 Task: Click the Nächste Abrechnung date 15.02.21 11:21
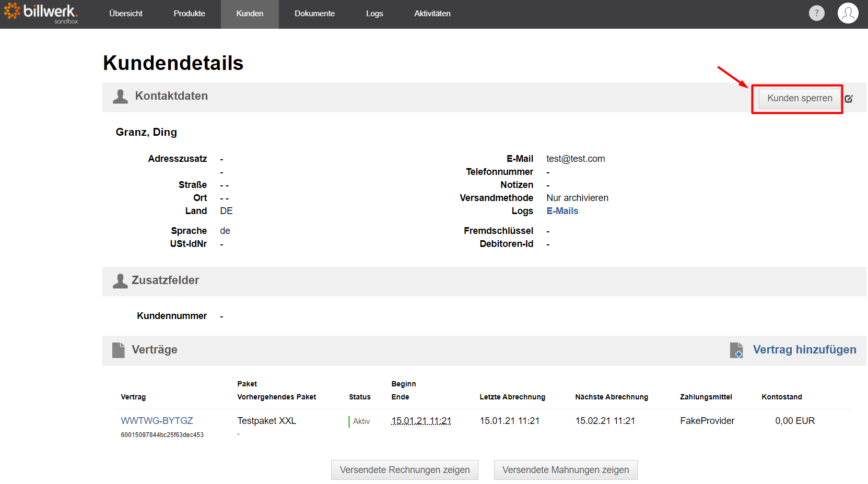pyautogui.click(x=605, y=421)
